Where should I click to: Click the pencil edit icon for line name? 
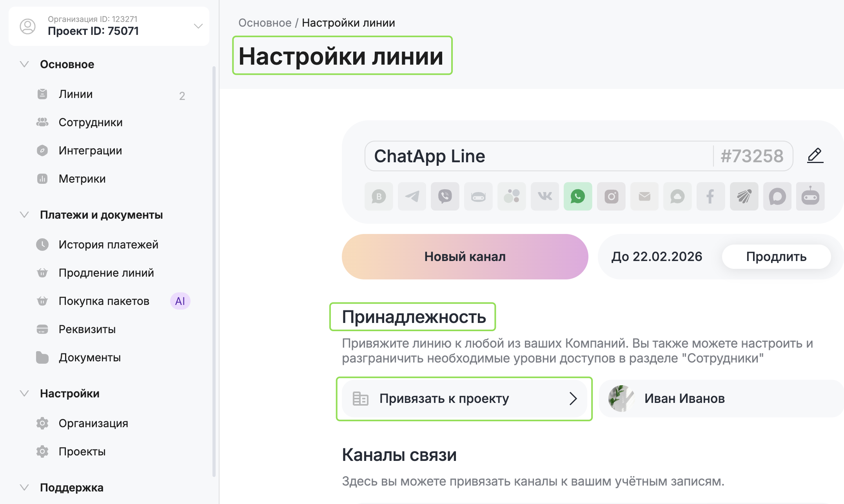click(x=815, y=156)
